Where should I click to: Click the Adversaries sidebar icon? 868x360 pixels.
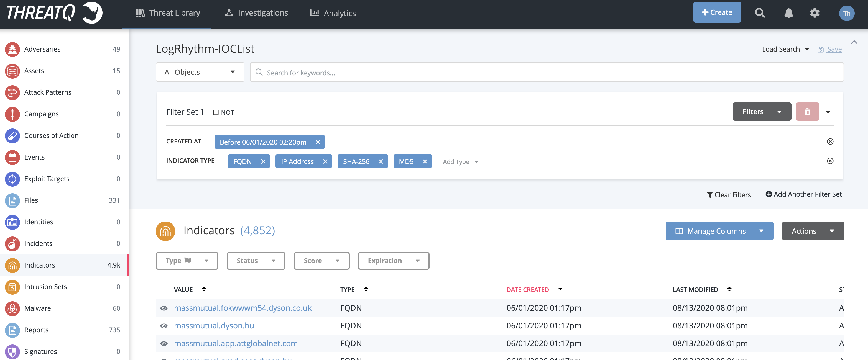click(12, 49)
